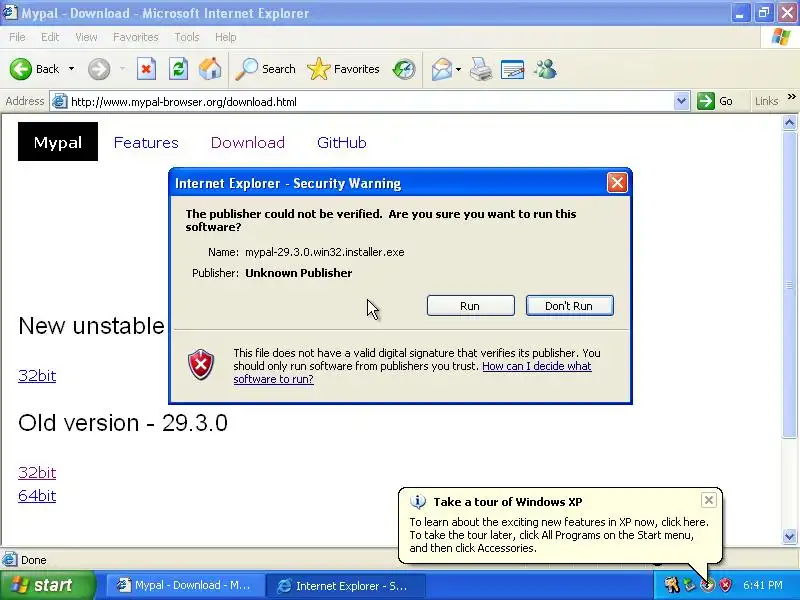
Task: Click the info icon in tour balloon
Action: (x=417, y=502)
